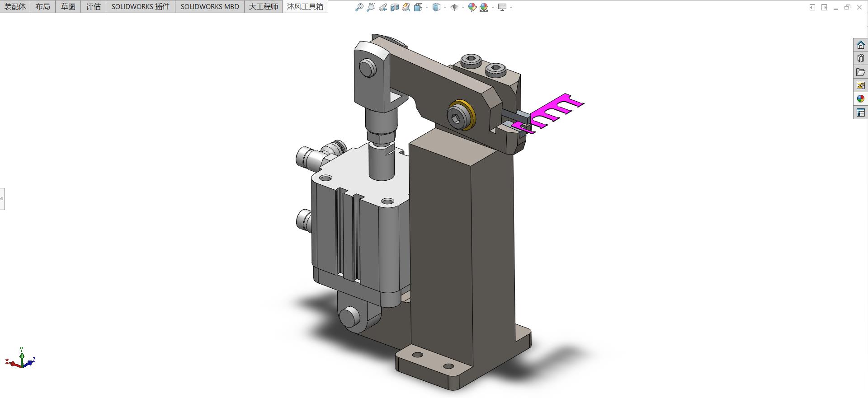Open the Design Library task pane icon
Image resolution: width=868 pixels, height=398 pixels.
(x=861, y=58)
